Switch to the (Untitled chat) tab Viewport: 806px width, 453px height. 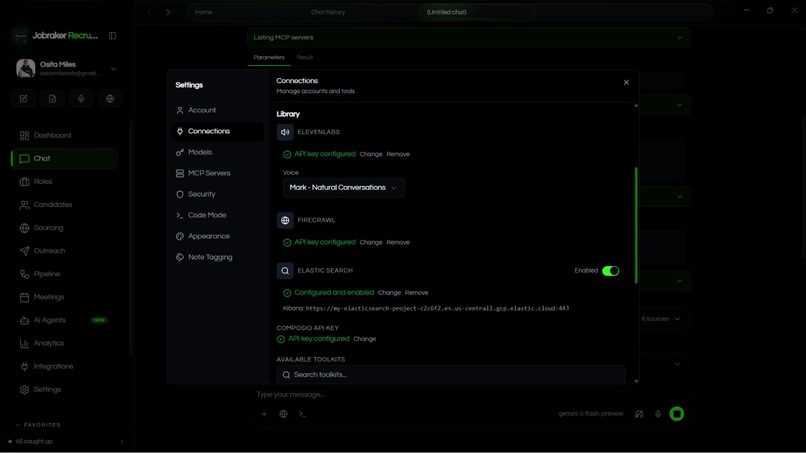point(477,12)
